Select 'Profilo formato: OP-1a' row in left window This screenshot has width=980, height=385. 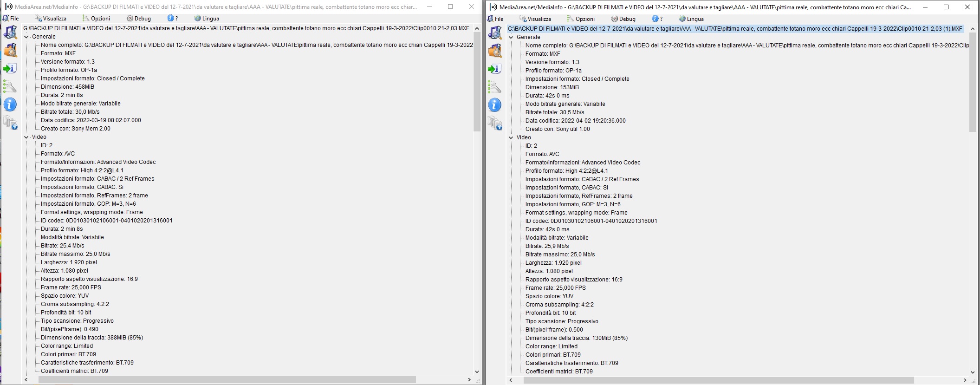pos(69,70)
